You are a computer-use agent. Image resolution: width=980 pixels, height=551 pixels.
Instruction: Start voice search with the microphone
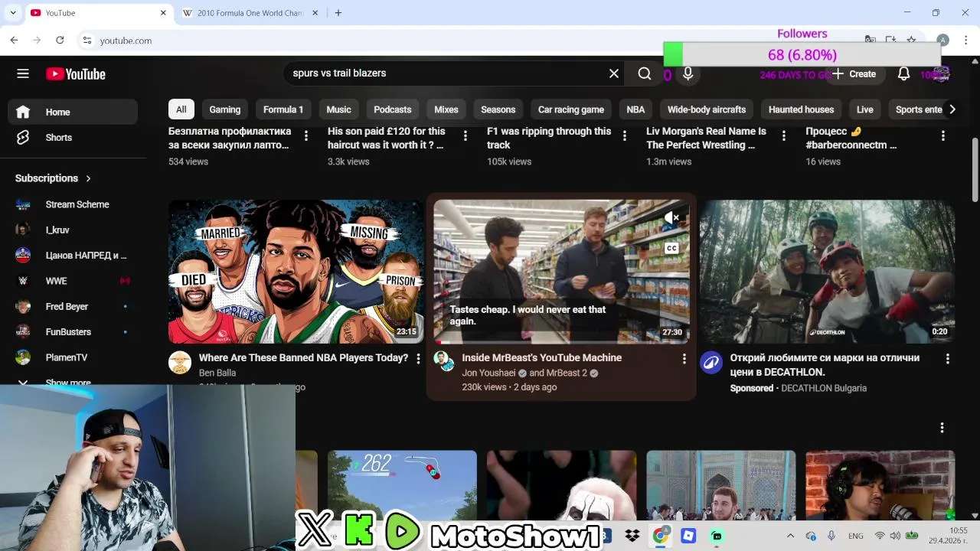point(688,73)
